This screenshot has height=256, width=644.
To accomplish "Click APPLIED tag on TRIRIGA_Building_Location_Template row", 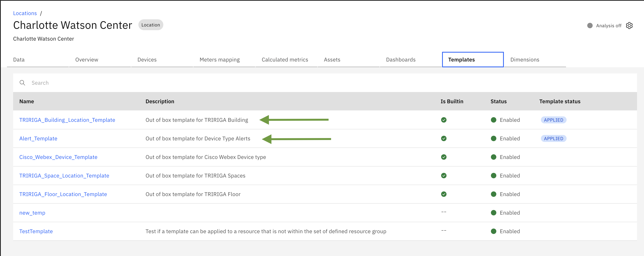I will [553, 120].
